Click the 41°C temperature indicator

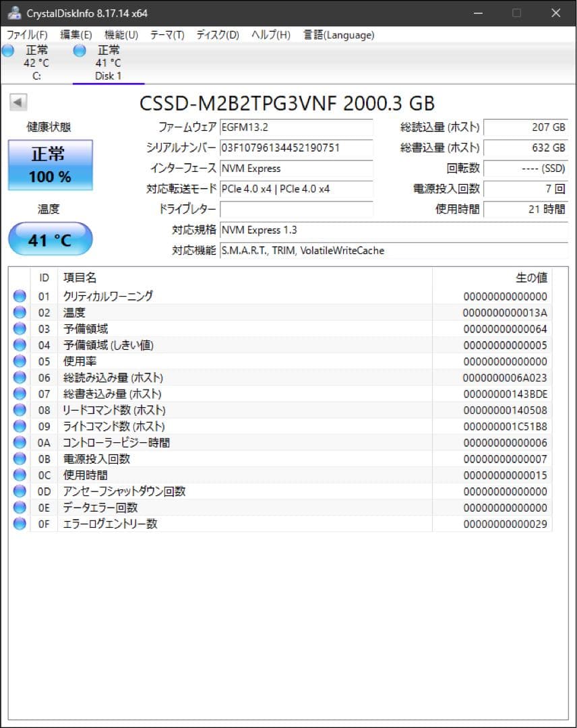click(x=49, y=239)
